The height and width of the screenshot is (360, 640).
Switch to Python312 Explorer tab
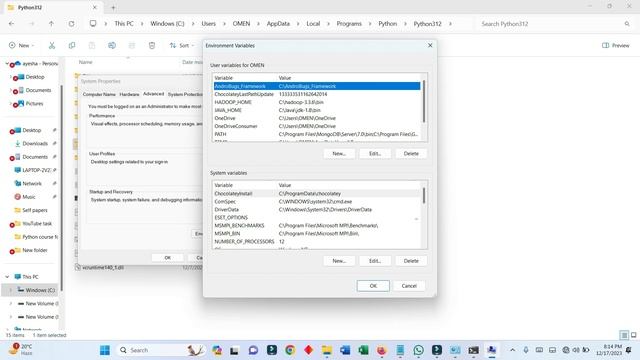53,7
